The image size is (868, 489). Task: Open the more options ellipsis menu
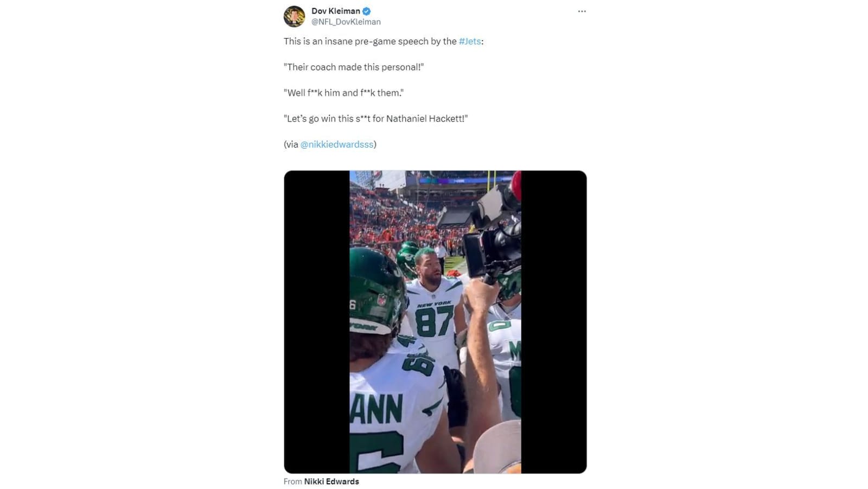[x=582, y=11]
